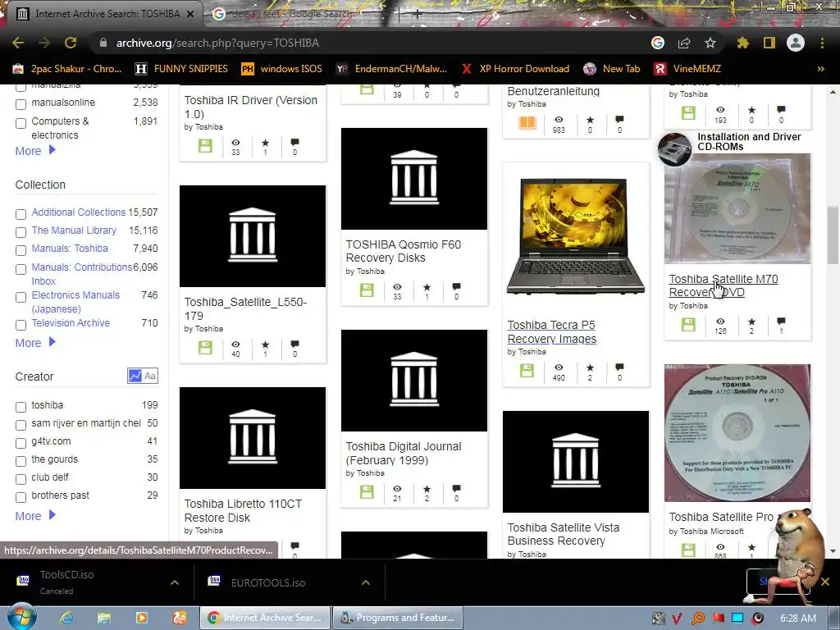Click the address bar URL field
Viewport: 840px width, 630px height.
coord(370,43)
